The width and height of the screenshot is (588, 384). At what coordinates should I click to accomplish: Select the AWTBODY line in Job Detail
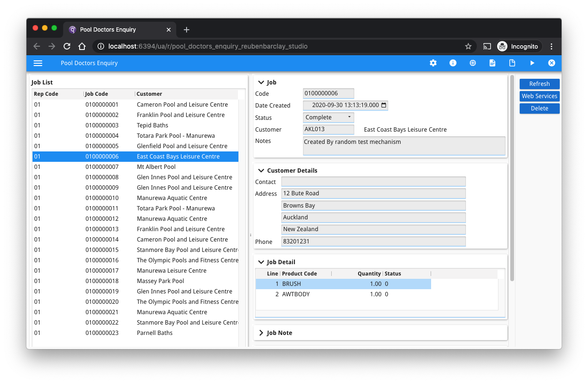pyautogui.click(x=343, y=294)
